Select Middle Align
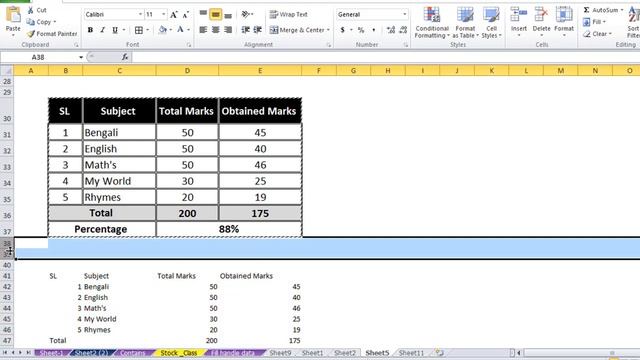This screenshot has height=360, width=640. click(216, 15)
